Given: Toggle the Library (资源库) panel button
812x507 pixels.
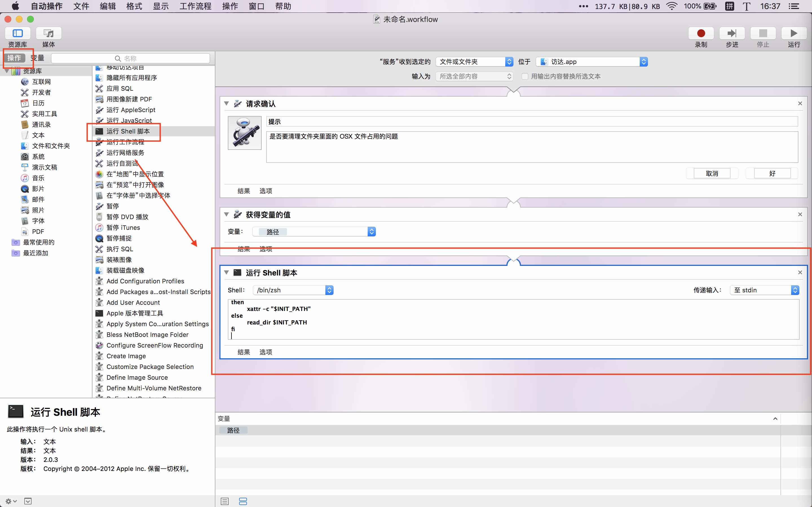Looking at the screenshot, I should pyautogui.click(x=17, y=34).
